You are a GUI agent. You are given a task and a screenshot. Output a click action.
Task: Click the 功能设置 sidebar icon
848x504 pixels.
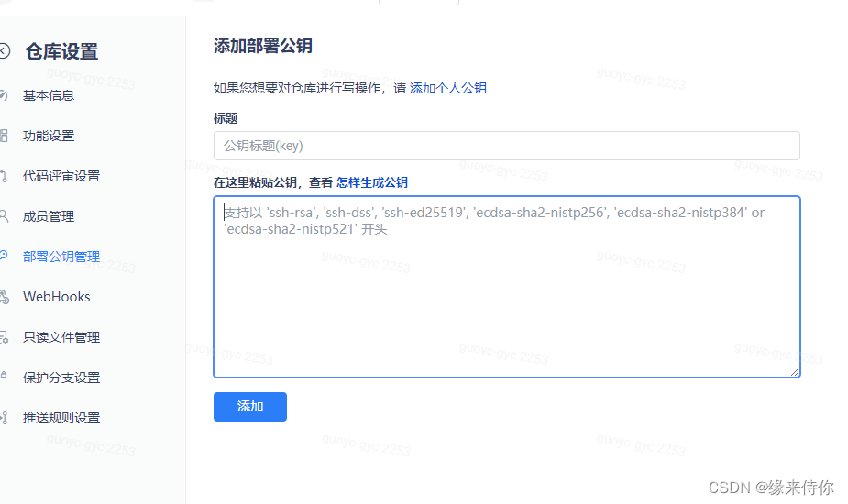click(4, 136)
